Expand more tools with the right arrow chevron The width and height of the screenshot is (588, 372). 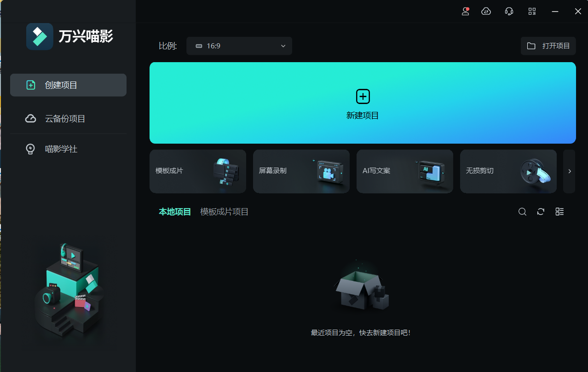569,171
